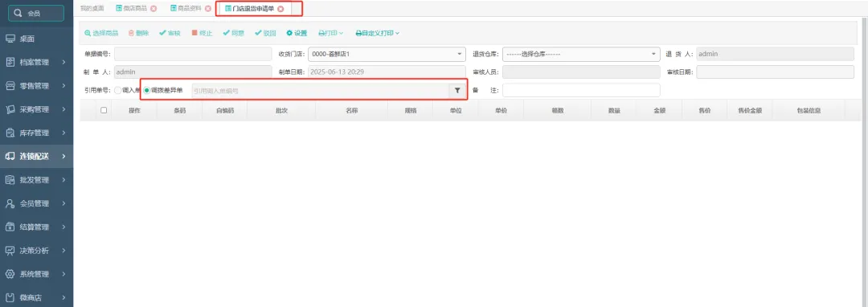Open the 退货仓库 warehouse dropdown
The height and width of the screenshot is (307, 868).
(x=581, y=54)
